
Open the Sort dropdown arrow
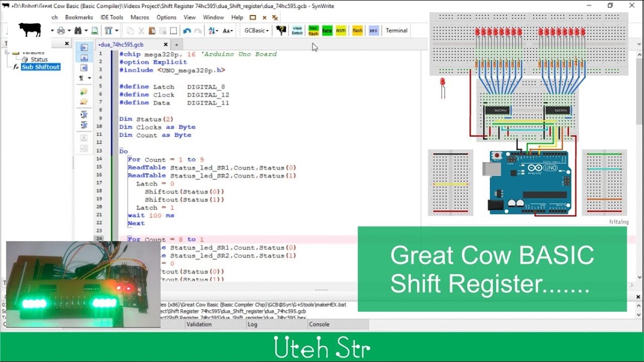(217, 31)
